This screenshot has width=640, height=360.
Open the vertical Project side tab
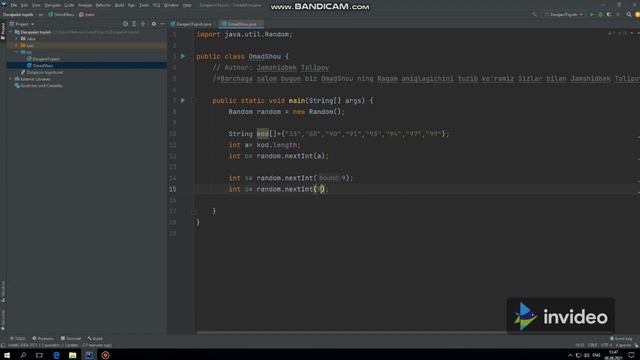3,31
